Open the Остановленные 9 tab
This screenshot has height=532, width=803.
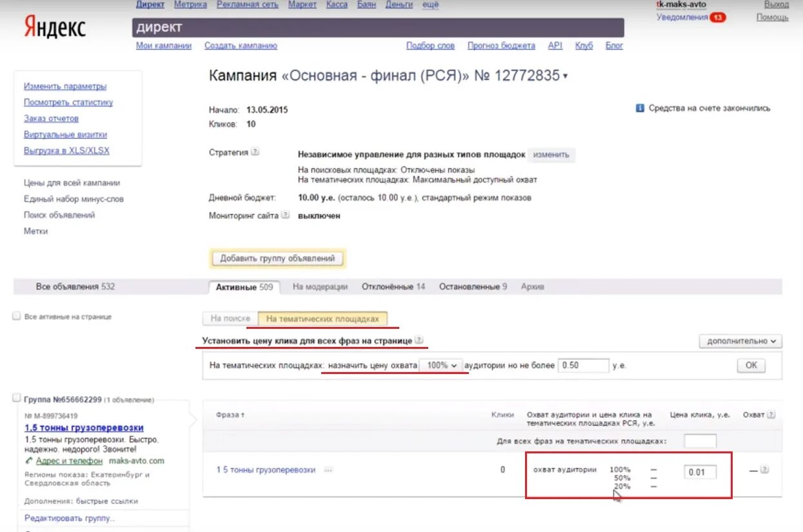pyautogui.click(x=473, y=287)
